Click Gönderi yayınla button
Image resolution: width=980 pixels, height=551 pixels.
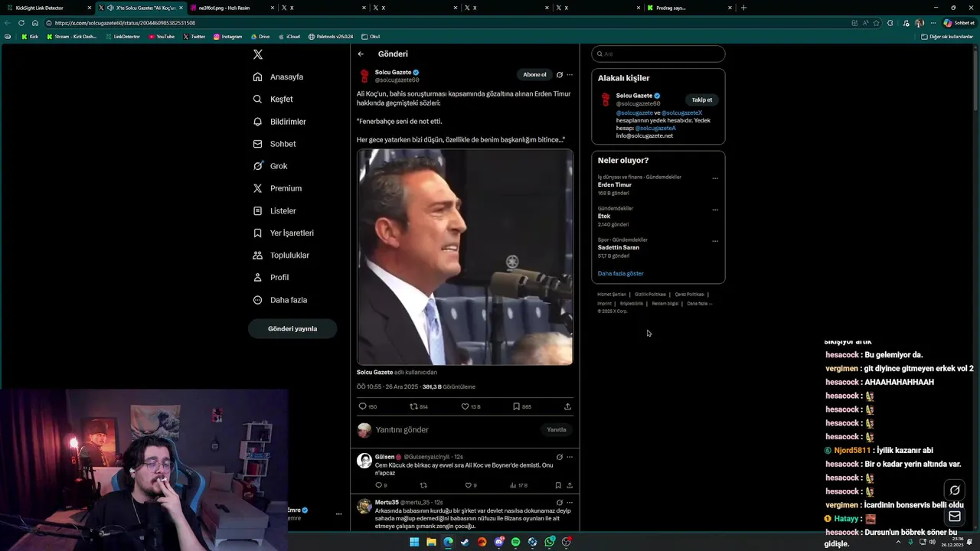[292, 328]
